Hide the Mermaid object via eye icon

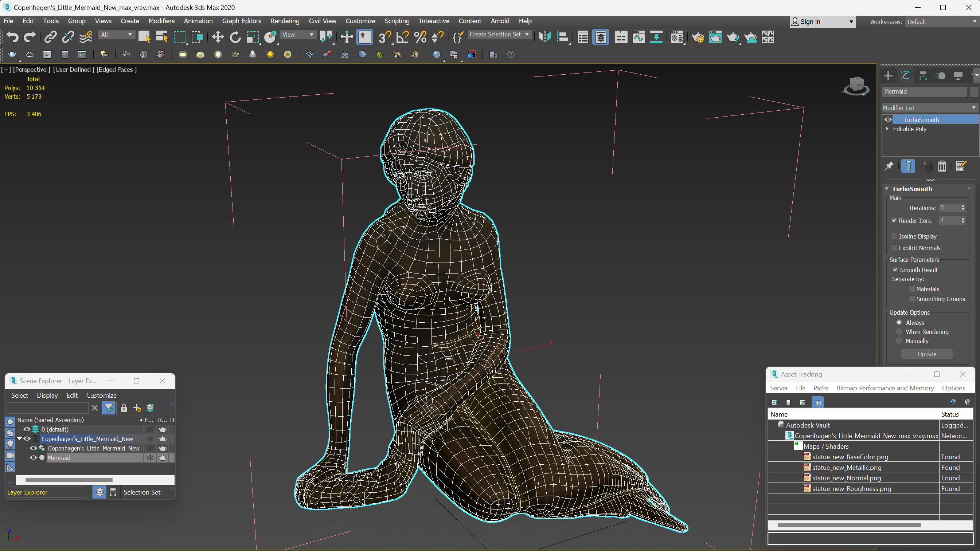(x=34, y=457)
